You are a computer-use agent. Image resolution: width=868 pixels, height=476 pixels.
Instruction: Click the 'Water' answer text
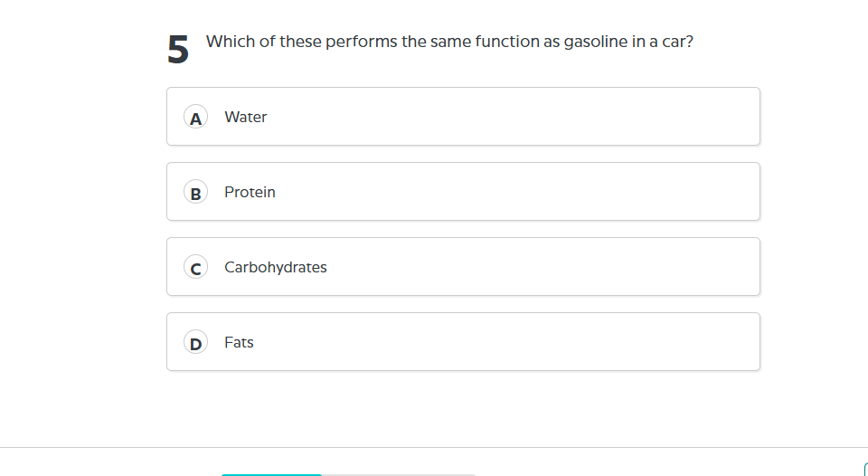pos(246,117)
